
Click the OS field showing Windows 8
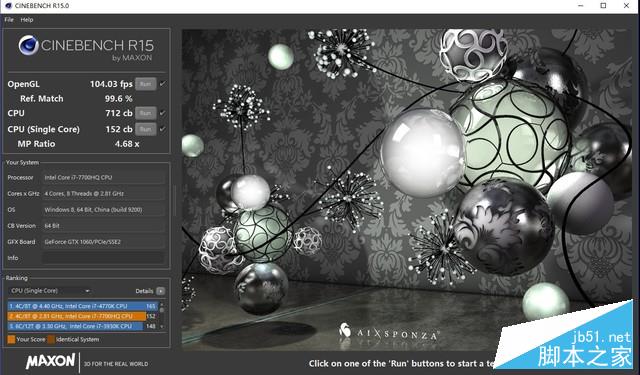tap(104, 210)
